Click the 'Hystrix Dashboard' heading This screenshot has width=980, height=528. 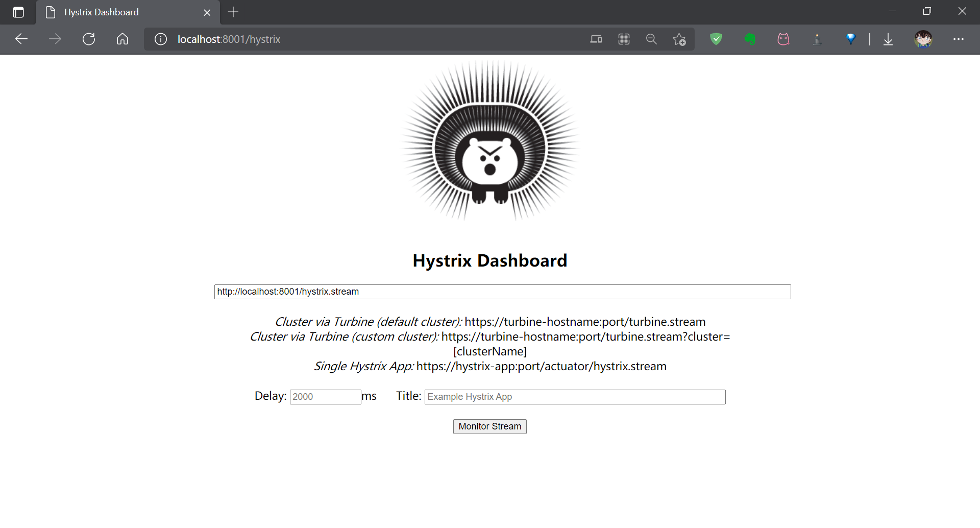[490, 260]
